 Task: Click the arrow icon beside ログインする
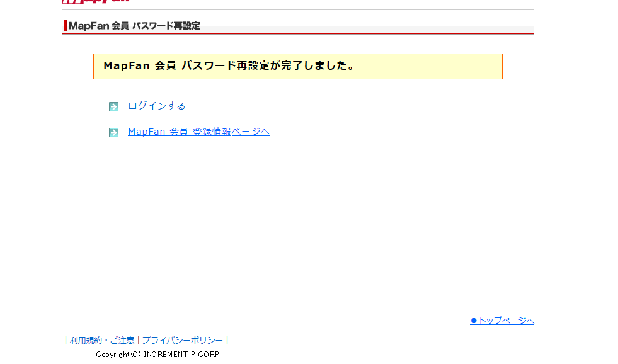(x=113, y=107)
